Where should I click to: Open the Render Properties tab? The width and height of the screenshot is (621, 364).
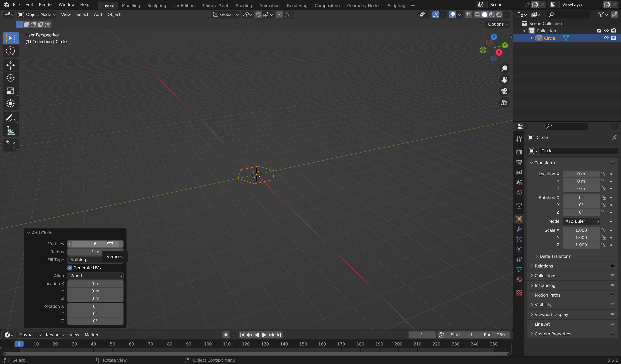coord(519,152)
